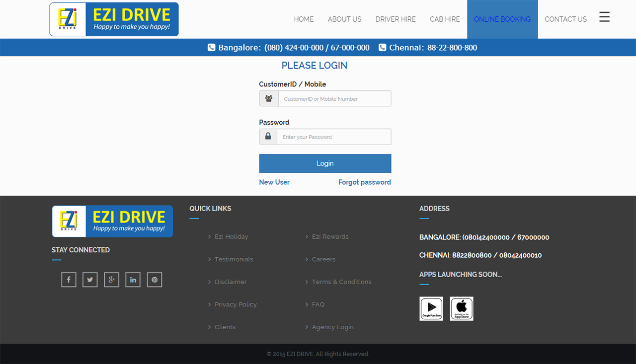Open the Forgot password link
This screenshot has width=636, height=364.
pyautogui.click(x=365, y=182)
